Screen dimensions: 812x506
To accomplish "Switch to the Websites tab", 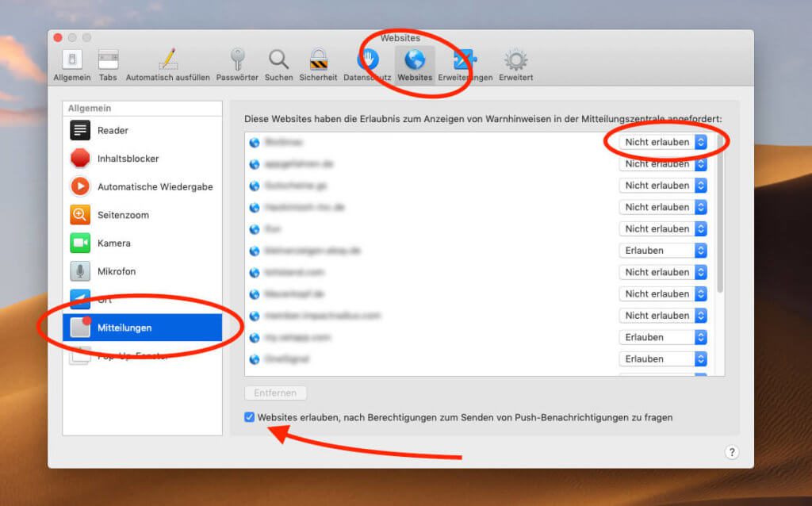I will tap(415, 62).
